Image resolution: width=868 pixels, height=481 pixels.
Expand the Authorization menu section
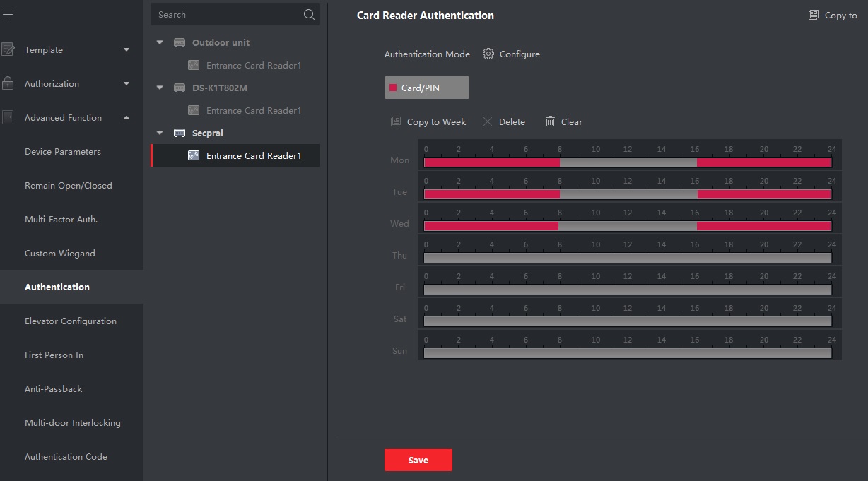click(127, 84)
